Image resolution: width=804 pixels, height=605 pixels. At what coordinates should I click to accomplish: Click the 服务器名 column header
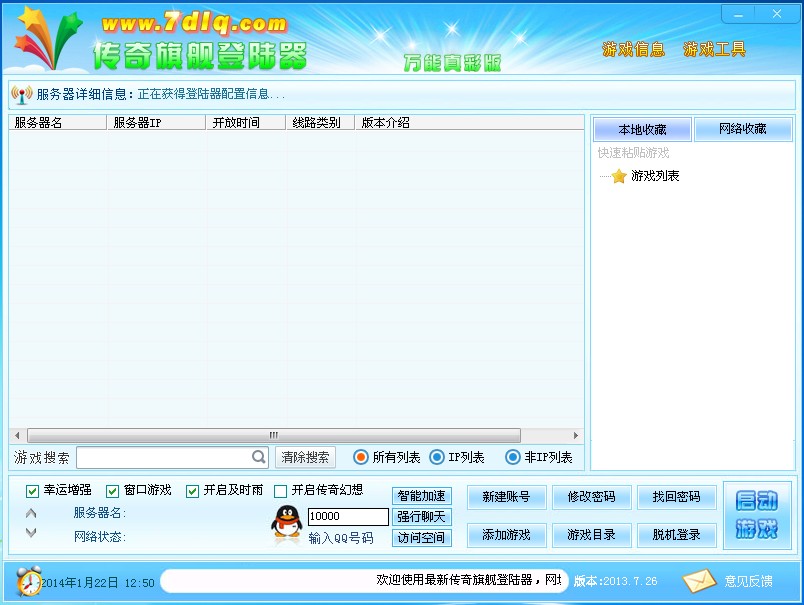[57, 123]
